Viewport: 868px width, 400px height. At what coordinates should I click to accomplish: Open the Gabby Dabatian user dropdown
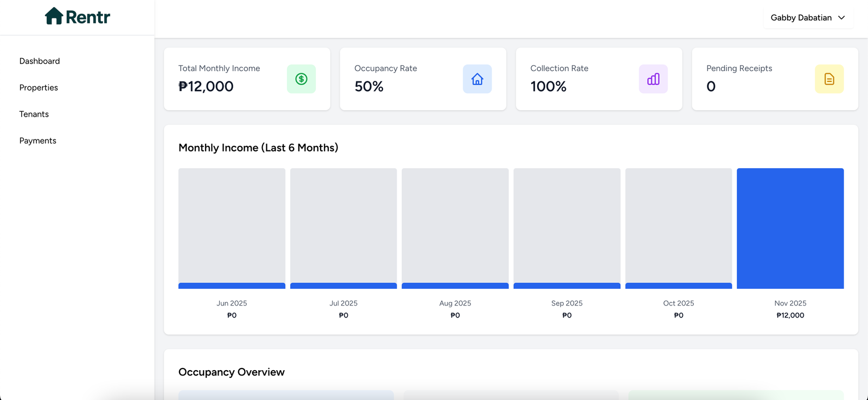(801, 18)
